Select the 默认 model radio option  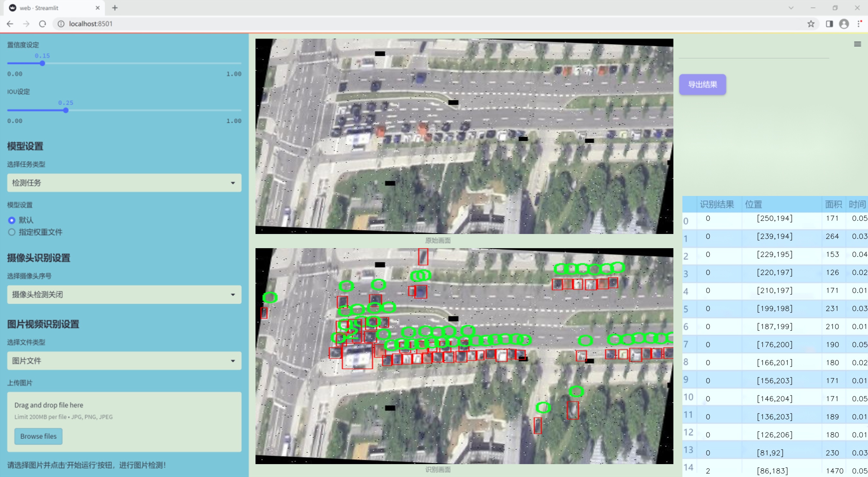pos(12,220)
